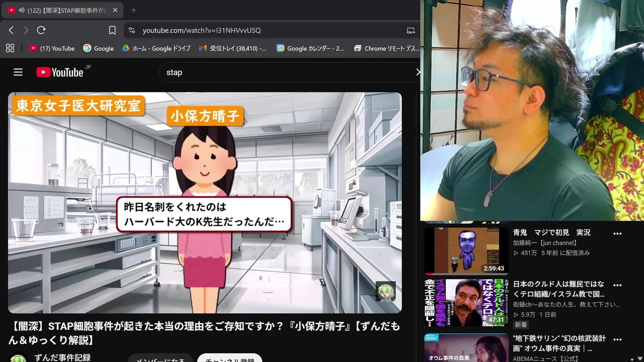Go forward with the browser forward arrow
Screen dimensions: 644x362
coord(26,30)
